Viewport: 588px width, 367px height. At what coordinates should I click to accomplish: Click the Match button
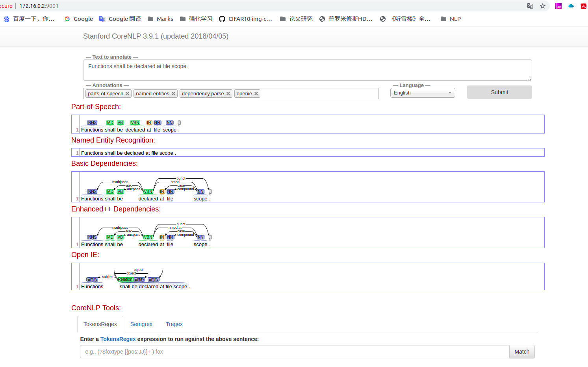pyautogui.click(x=522, y=352)
